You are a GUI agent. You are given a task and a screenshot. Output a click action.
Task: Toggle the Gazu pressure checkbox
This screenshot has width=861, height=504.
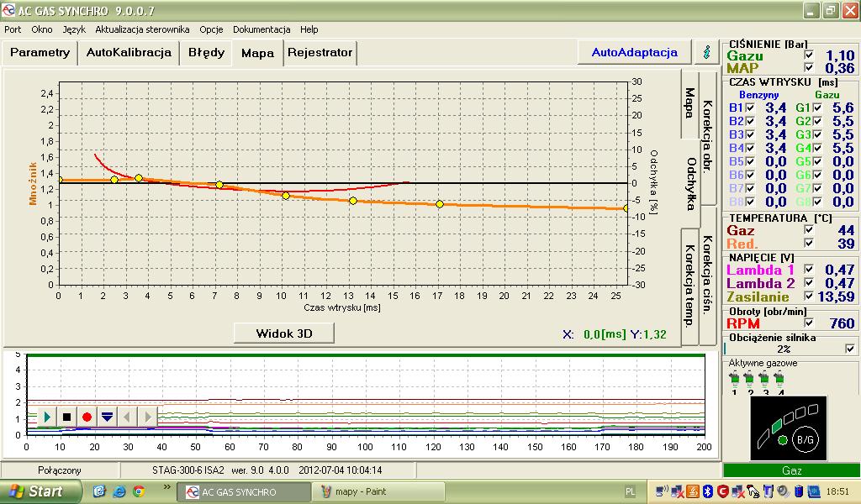pyautogui.click(x=809, y=55)
